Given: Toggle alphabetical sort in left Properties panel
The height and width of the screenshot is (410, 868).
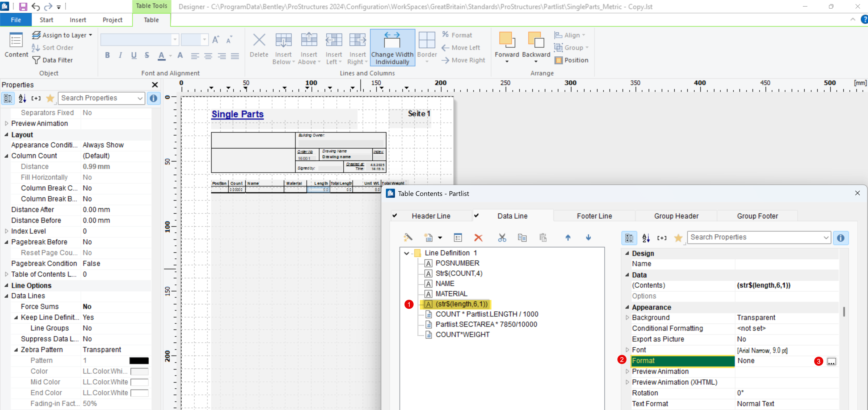Looking at the screenshot, I should pos(22,98).
